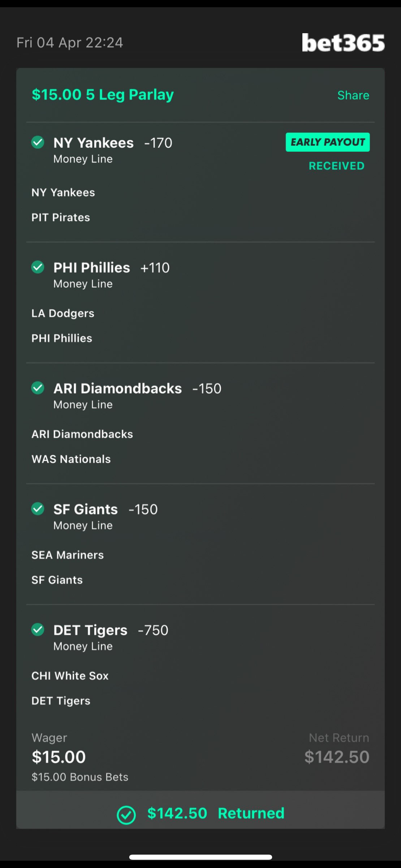401x868 pixels.
Task: Tap the Net Return $142.50 amount
Action: [337, 757]
